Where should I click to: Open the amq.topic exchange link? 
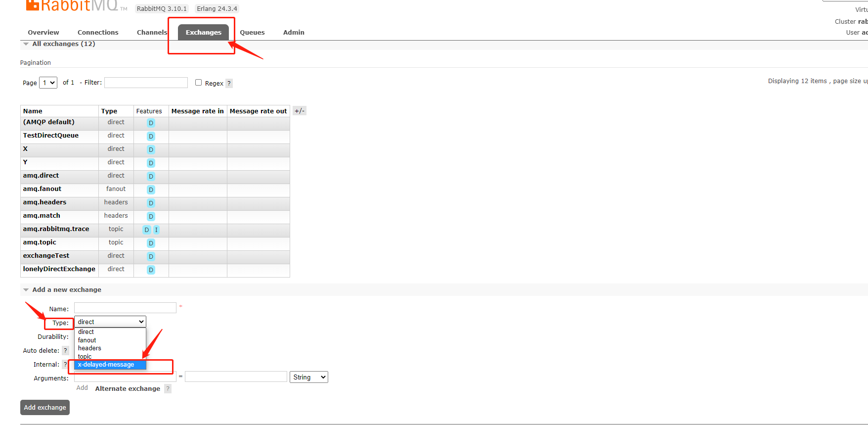40,242
